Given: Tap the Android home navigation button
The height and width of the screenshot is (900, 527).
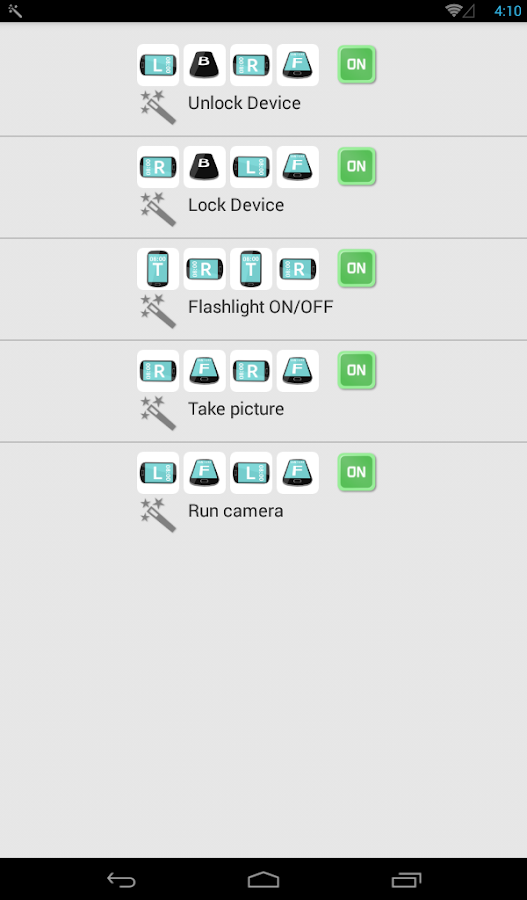Looking at the screenshot, I should pos(264,879).
